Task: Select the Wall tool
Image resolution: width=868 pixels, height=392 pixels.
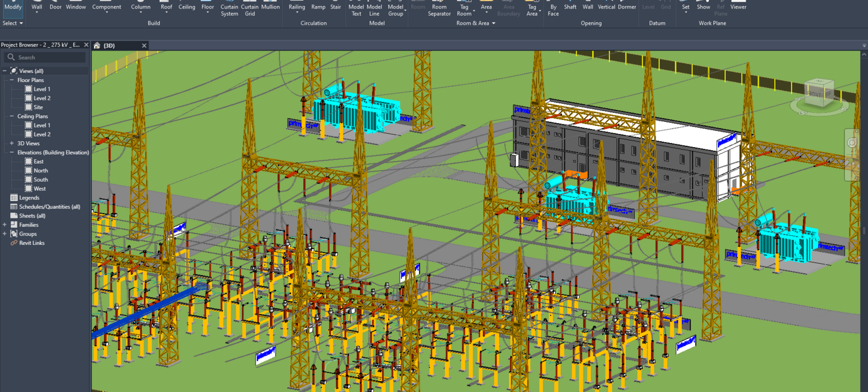Action: point(37,7)
